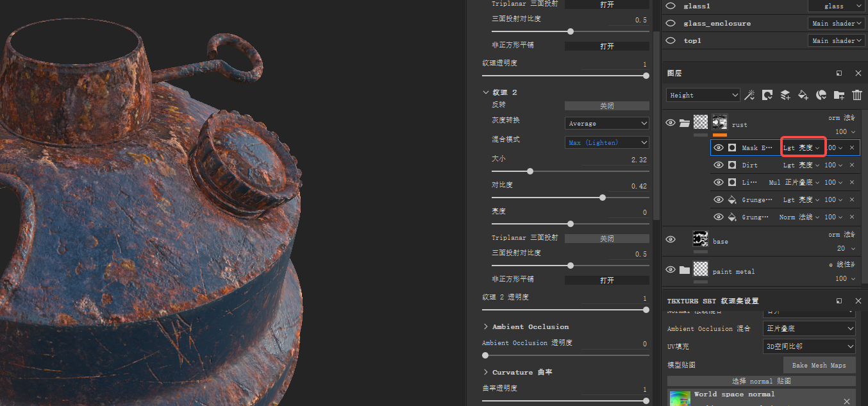Screen dimensions: 868x406
Task: Click the add layer icon in Layers toolbar
Action: 785,95
